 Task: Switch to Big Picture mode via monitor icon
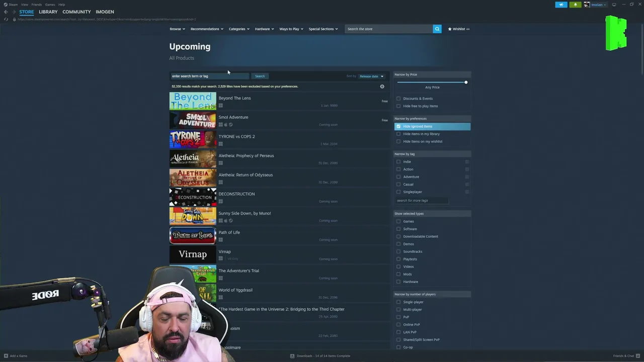coord(614,5)
